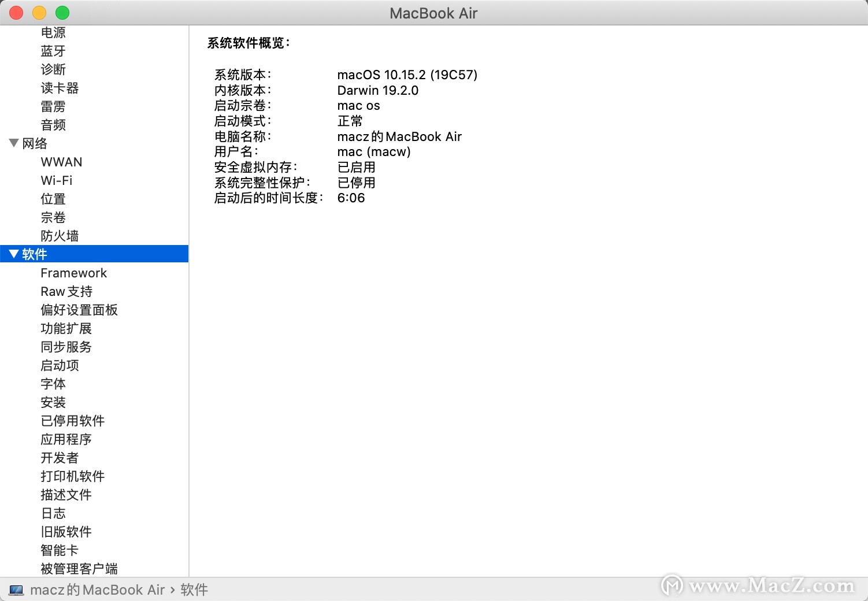Image resolution: width=868 pixels, height=601 pixels.
Task: Click the 启动宗卷 value mac os
Action: [x=359, y=106]
